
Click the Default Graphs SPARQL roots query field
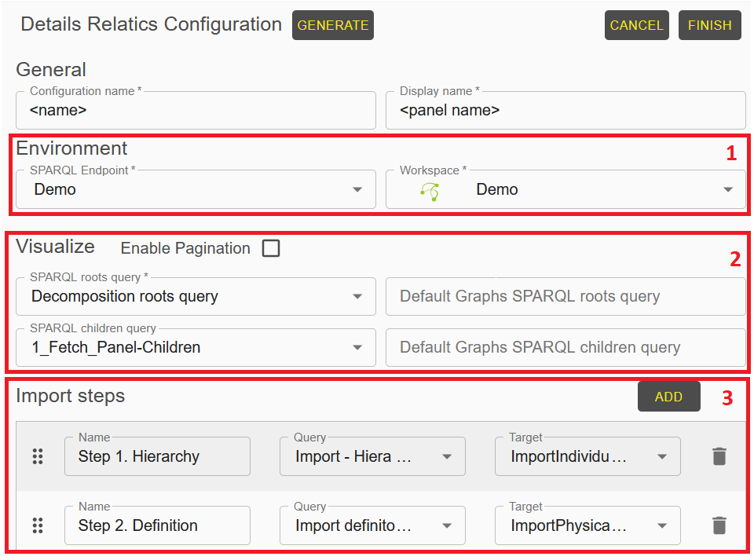point(565,297)
